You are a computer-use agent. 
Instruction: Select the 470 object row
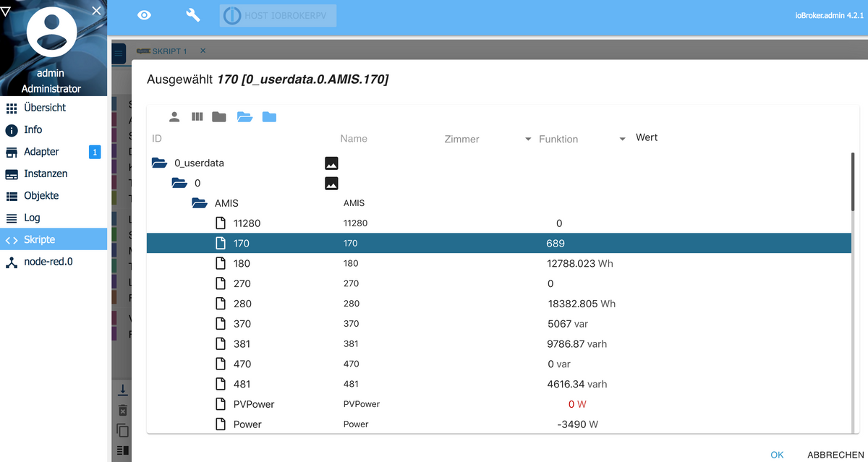click(499, 364)
